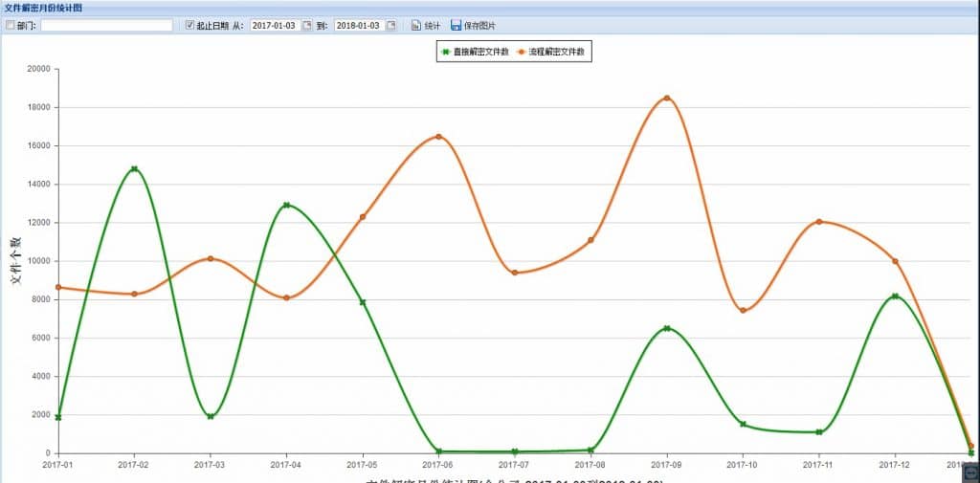The height and width of the screenshot is (483, 980).
Task: Select the orange data point at 2017-04
Action: coord(286,298)
